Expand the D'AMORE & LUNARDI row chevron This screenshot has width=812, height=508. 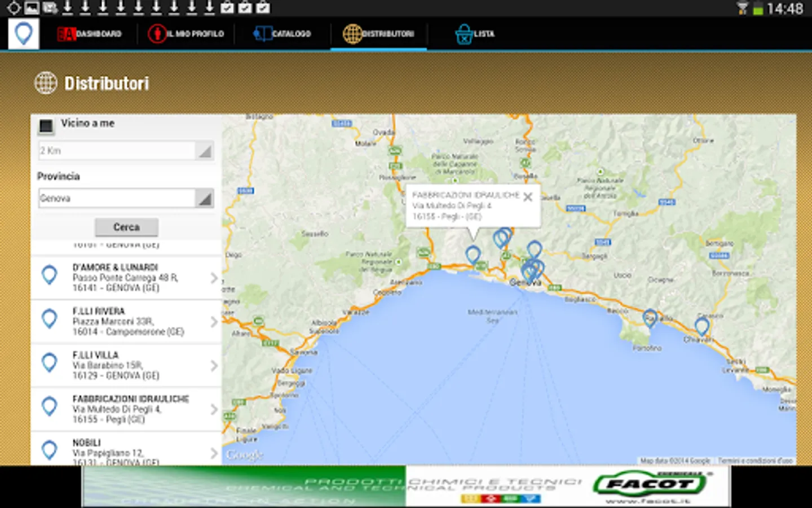click(214, 278)
